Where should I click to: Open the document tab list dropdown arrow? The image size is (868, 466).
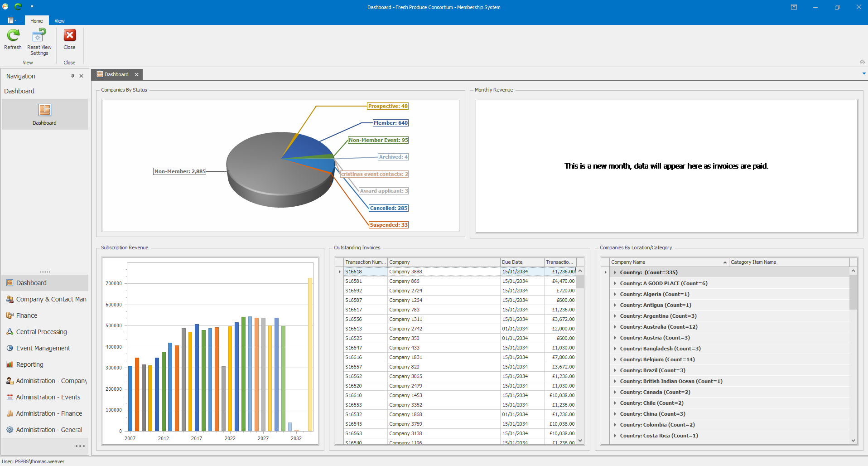[864, 73]
